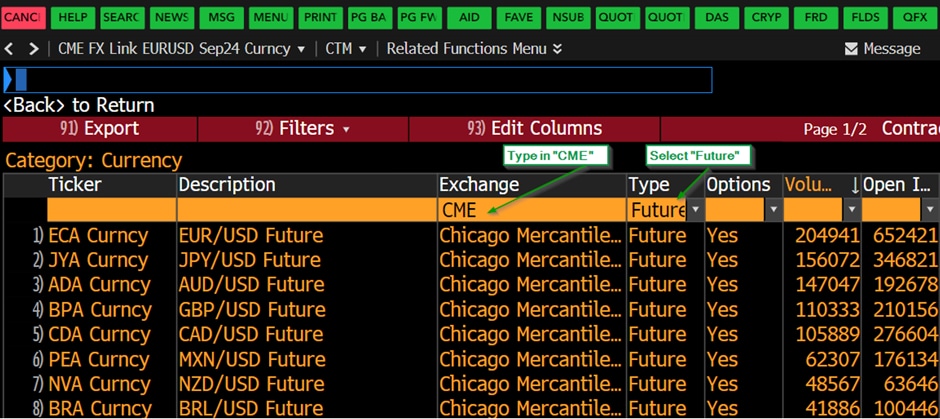
Task: Click the Export button
Action: (x=100, y=129)
